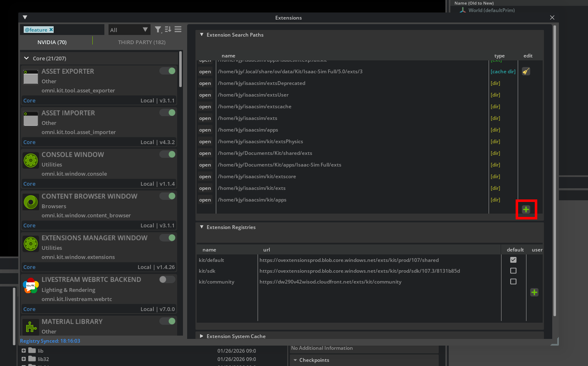
Task: Uncheck the kit/default registry checkbox
Action: click(x=513, y=260)
